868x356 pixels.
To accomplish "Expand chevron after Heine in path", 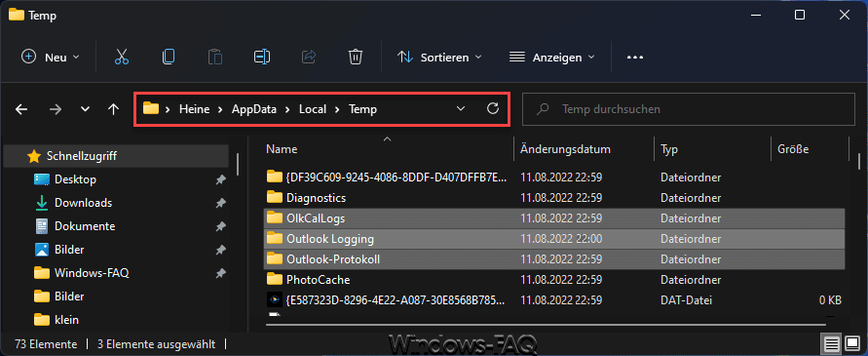I will pos(220,109).
